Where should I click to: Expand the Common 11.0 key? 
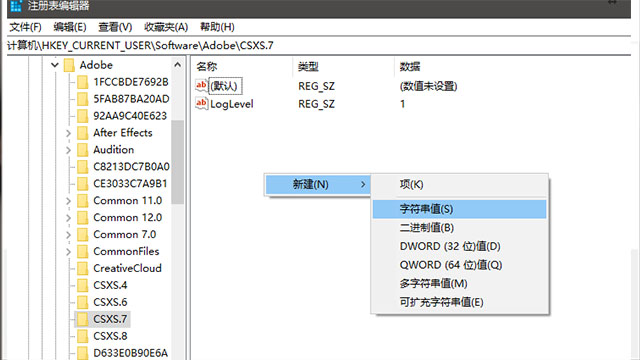(68, 201)
